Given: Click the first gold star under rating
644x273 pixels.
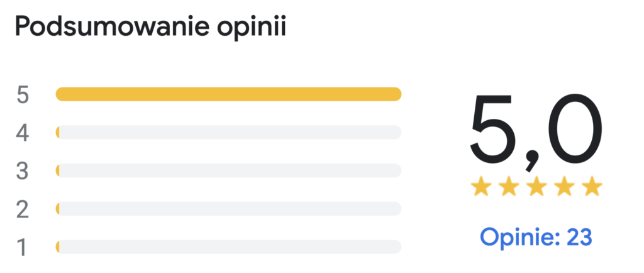Looking at the screenshot, I should point(481,187).
